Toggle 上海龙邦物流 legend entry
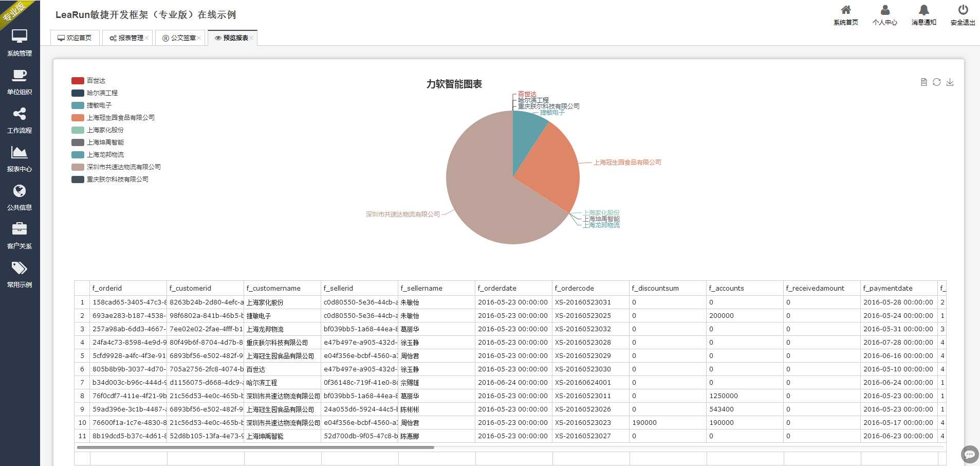The width and height of the screenshot is (980, 466). coord(98,155)
